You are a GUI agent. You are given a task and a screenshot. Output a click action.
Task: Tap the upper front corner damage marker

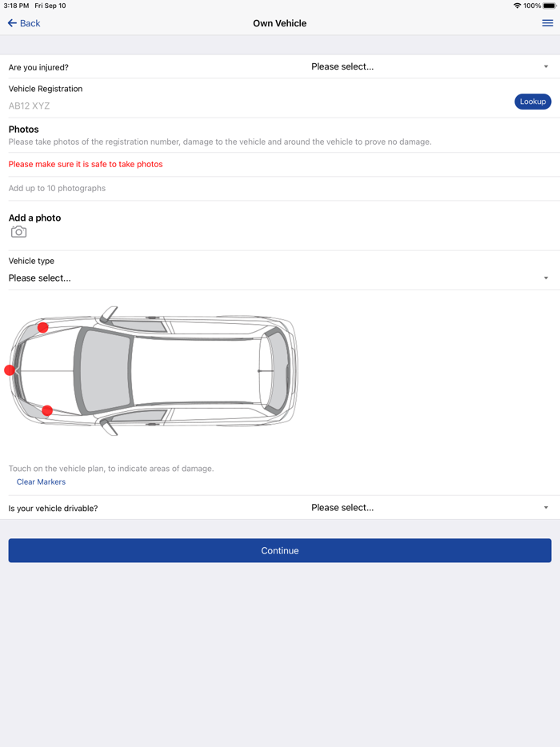(x=43, y=327)
